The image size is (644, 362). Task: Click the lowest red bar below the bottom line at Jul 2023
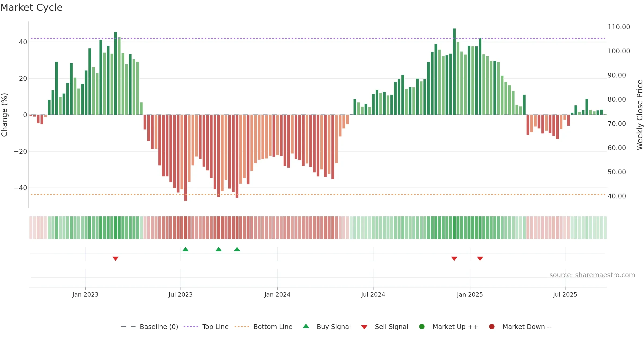pos(185,158)
